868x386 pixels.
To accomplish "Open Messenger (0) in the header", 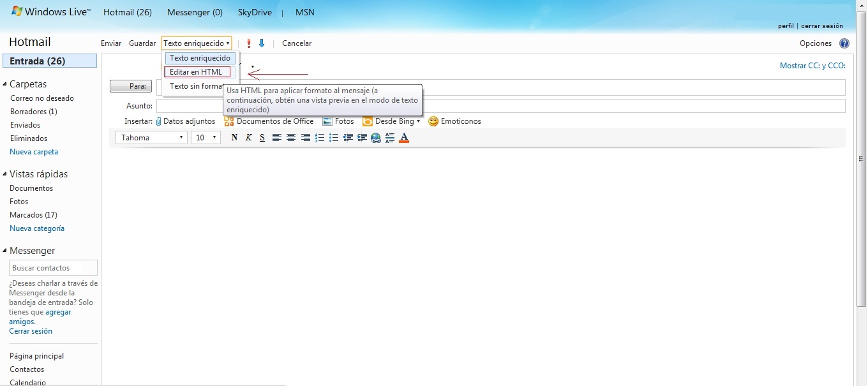I will (195, 12).
